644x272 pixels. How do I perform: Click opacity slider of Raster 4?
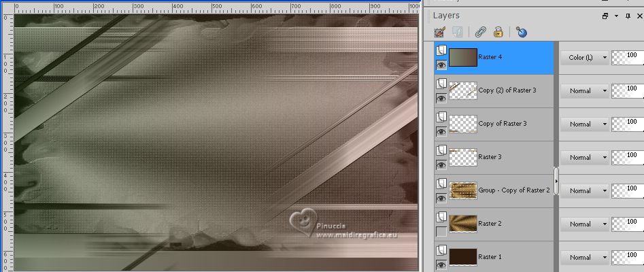click(x=628, y=58)
